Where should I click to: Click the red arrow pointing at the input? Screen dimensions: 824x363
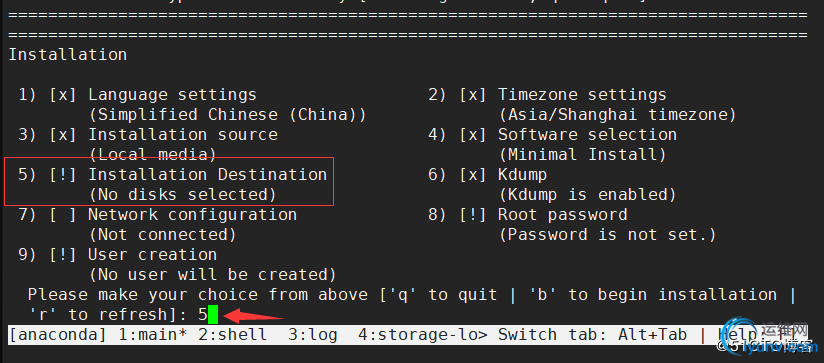(x=254, y=317)
